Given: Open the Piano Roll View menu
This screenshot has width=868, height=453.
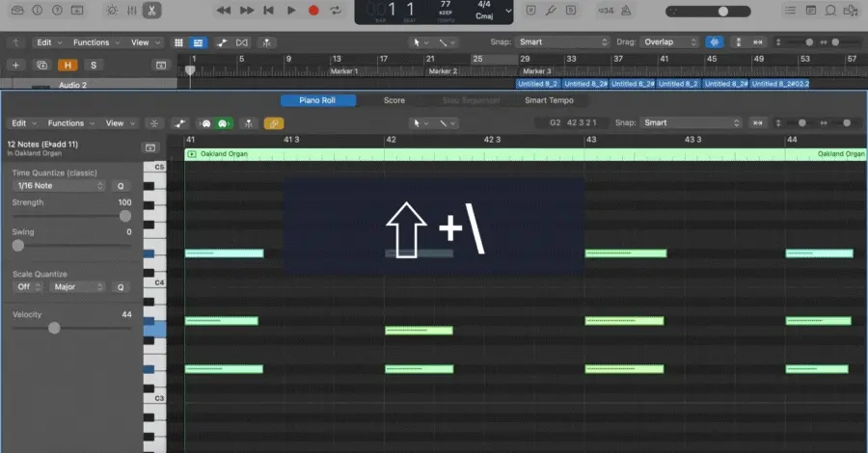Looking at the screenshot, I should tap(120, 123).
